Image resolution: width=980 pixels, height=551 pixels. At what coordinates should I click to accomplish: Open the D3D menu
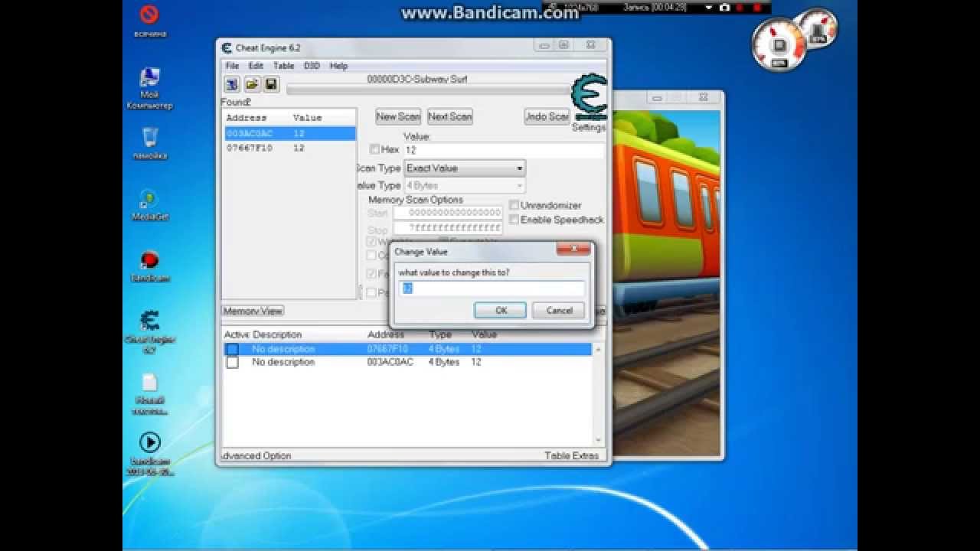tap(312, 66)
